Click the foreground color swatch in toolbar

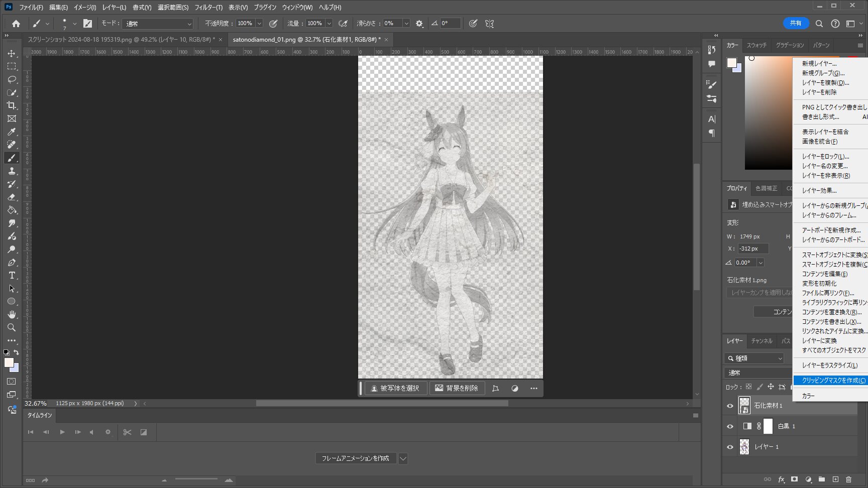(9, 362)
